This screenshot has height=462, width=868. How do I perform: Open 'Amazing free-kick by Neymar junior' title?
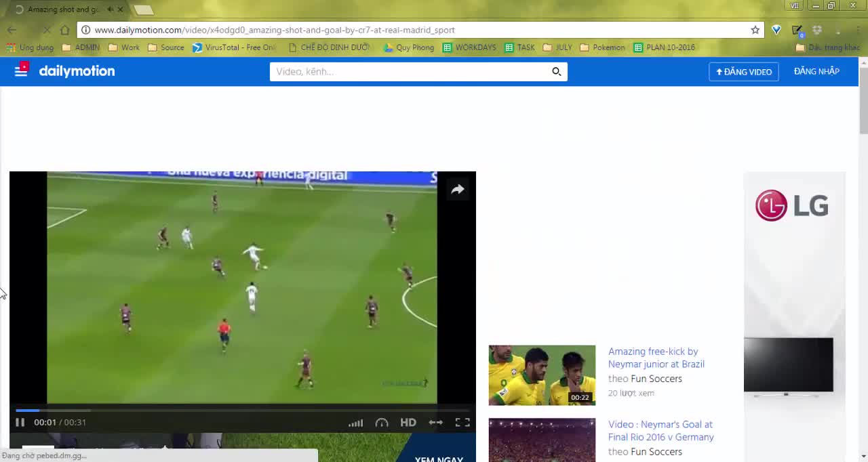[656, 358]
